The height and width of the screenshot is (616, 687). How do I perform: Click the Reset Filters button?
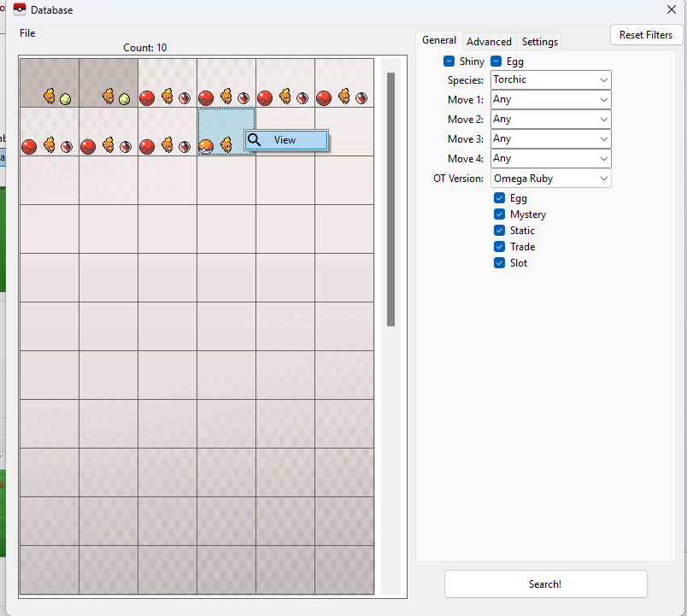(646, 35)
